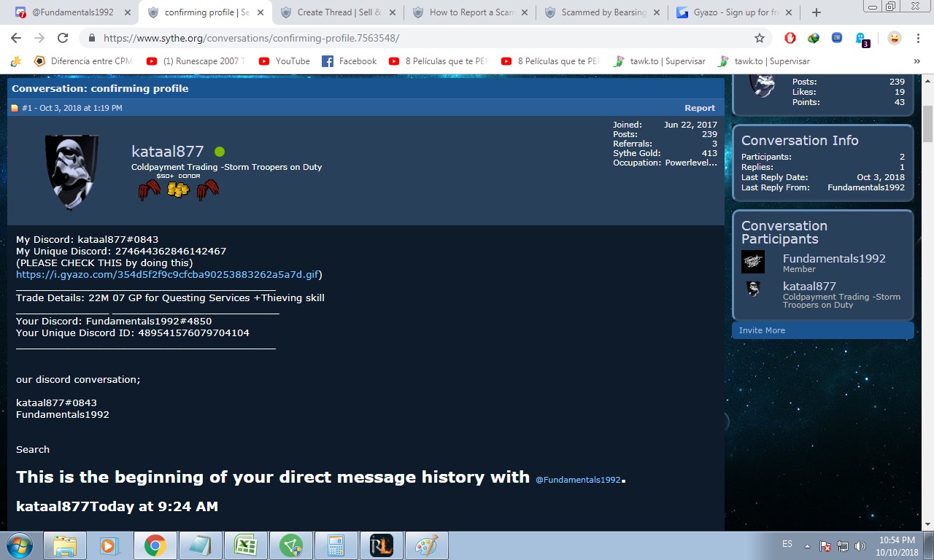Open the Windows Start menu
The width and height of the screenshot is (934, 560).
(x=20, y=545)
